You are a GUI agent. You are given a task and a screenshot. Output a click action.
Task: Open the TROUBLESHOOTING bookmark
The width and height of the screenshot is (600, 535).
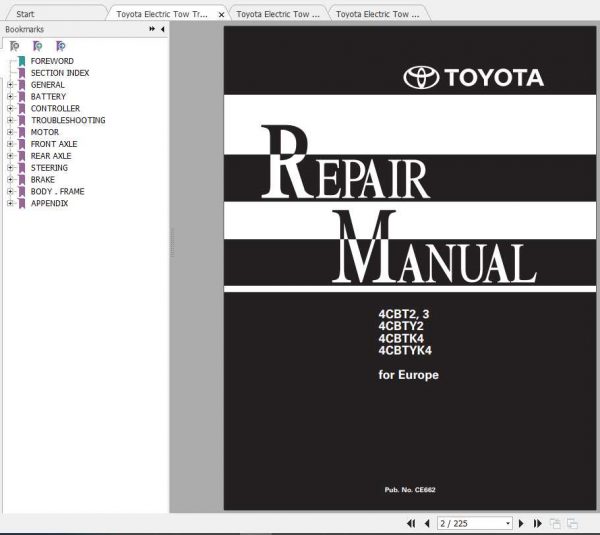tap(68, 120)
